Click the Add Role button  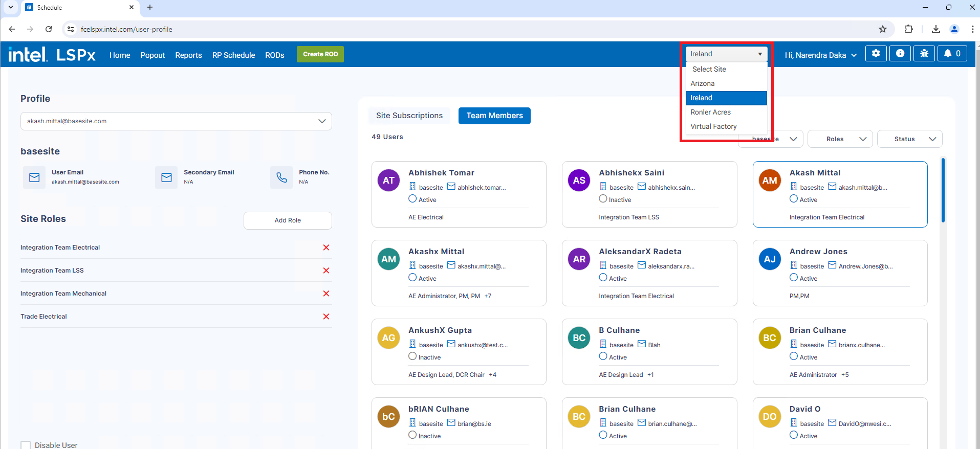click(288, 220)
